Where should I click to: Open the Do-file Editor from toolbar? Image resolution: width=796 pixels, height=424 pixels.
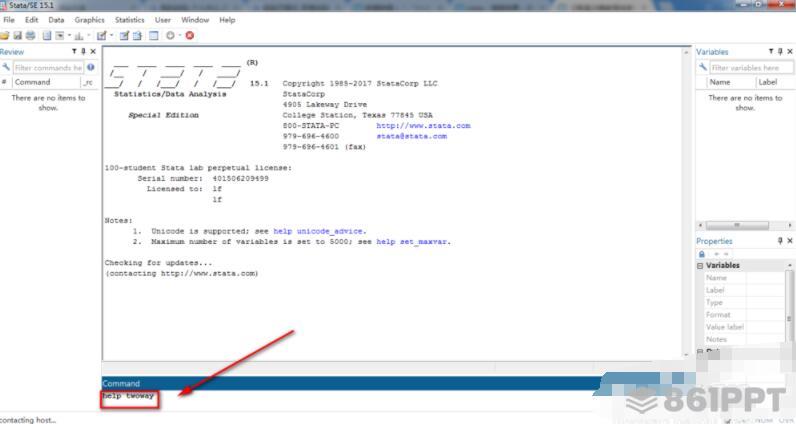pos(102,36)
